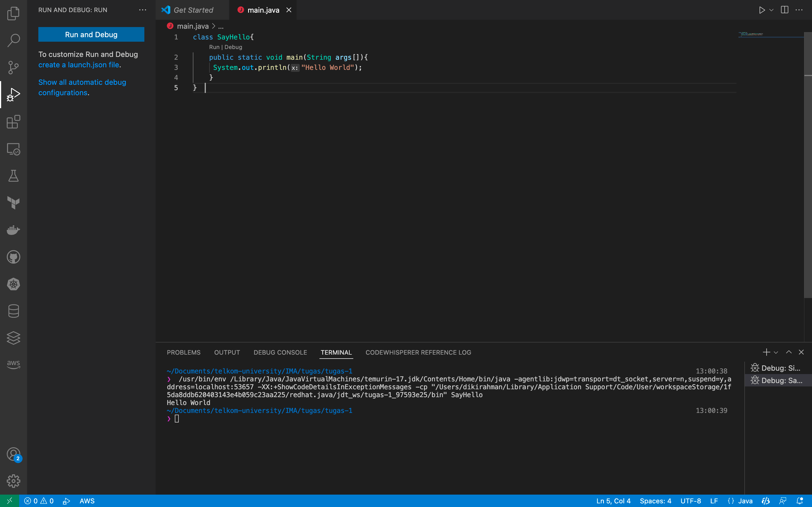The height and width of the screenshot is (507, 812).
Task: Maximize the terminal panel with chevron
Action: tap(789, 352)
